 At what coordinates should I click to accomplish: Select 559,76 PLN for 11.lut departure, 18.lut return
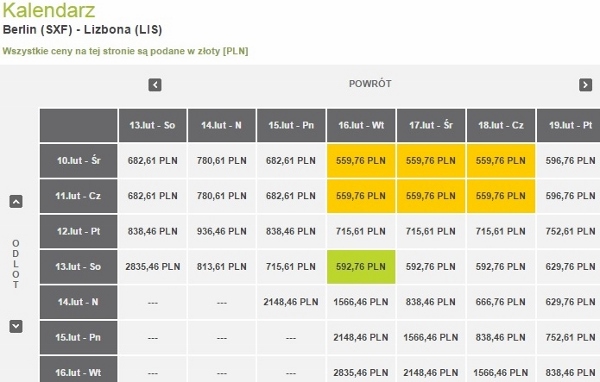pyautogui.click(x=501, y=196)
